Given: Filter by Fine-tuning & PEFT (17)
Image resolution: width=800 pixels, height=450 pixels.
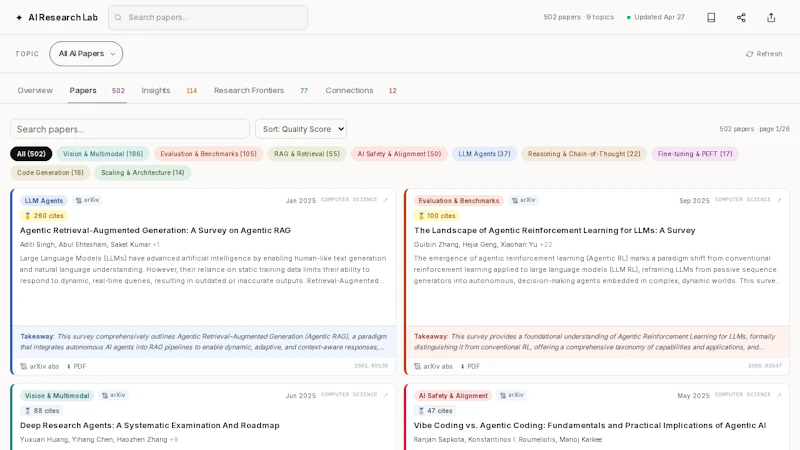Looking at the screenshot, I should 695,154.
